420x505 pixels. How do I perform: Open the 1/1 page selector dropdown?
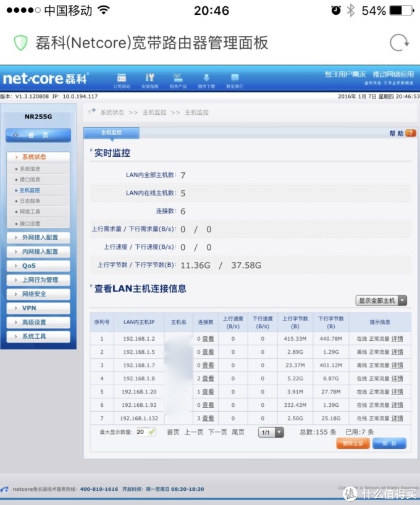coord(271,432)
